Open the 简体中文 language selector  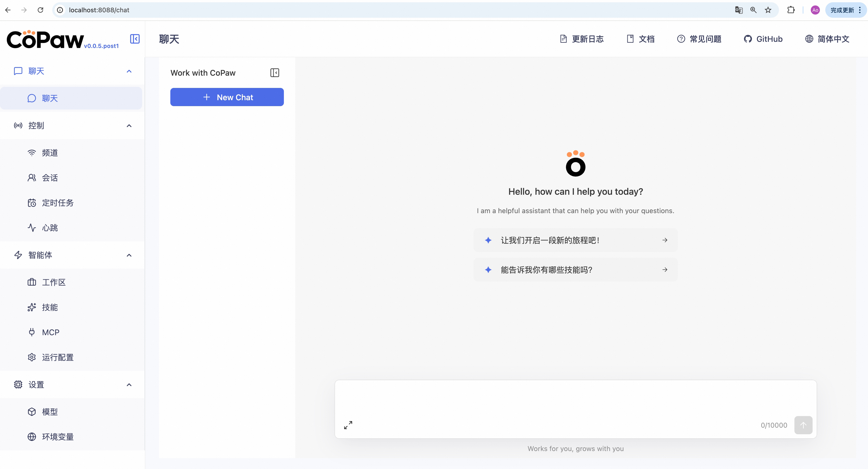[x=827, y=39]
